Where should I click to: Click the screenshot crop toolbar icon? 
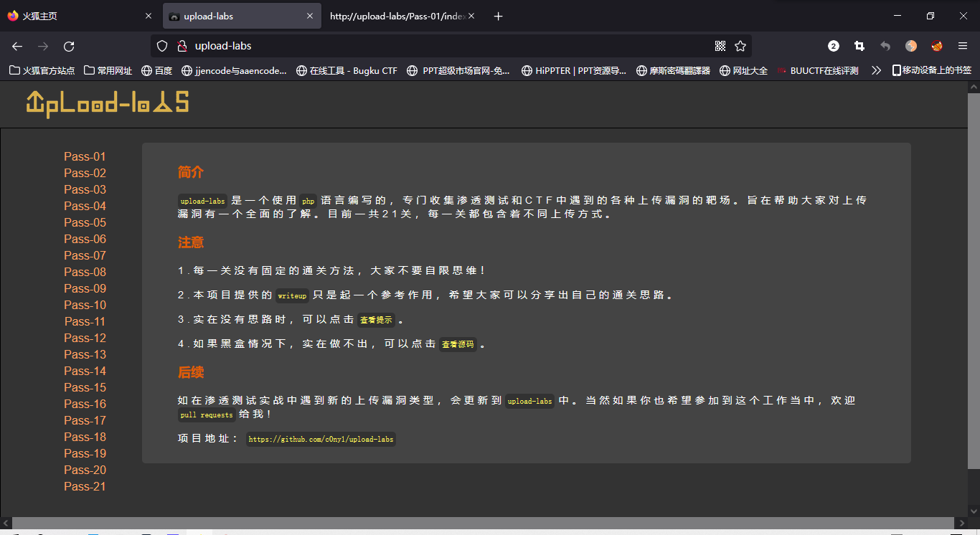point(859,46)
